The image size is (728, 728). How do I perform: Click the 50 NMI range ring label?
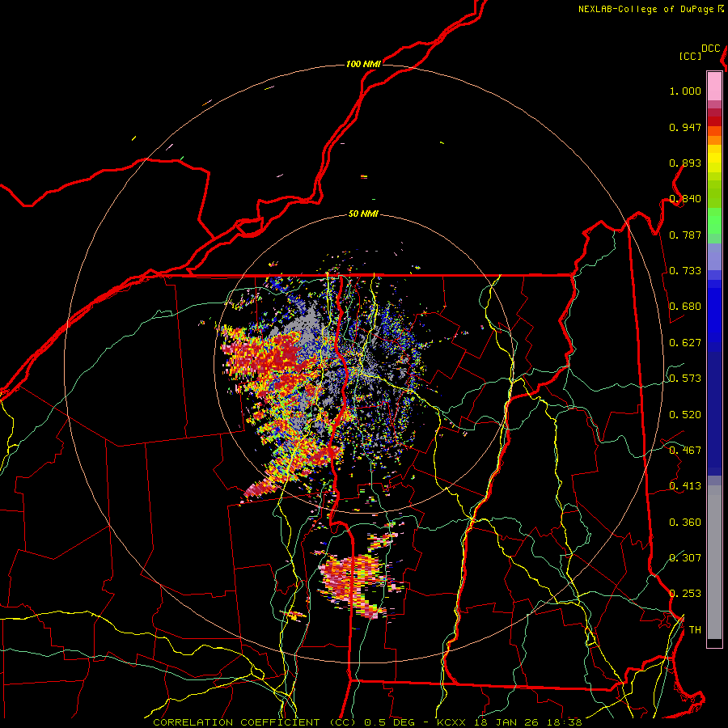363,214
